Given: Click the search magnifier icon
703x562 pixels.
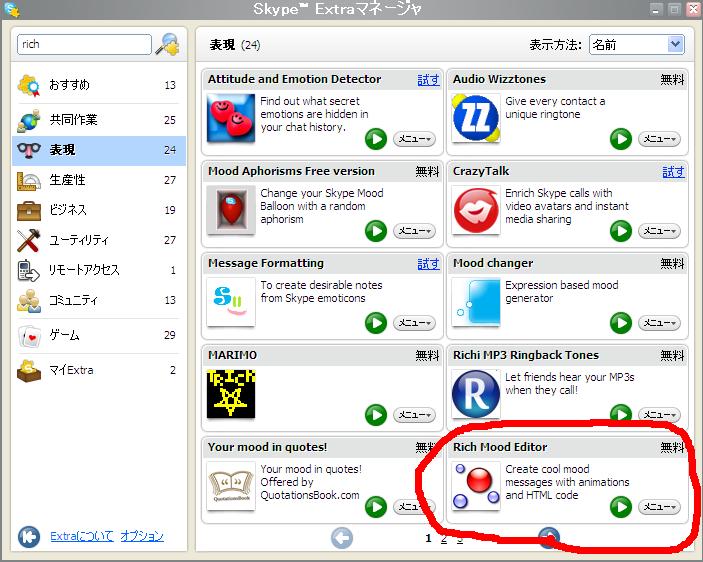Looking at the screenshot, I should 168,44.
